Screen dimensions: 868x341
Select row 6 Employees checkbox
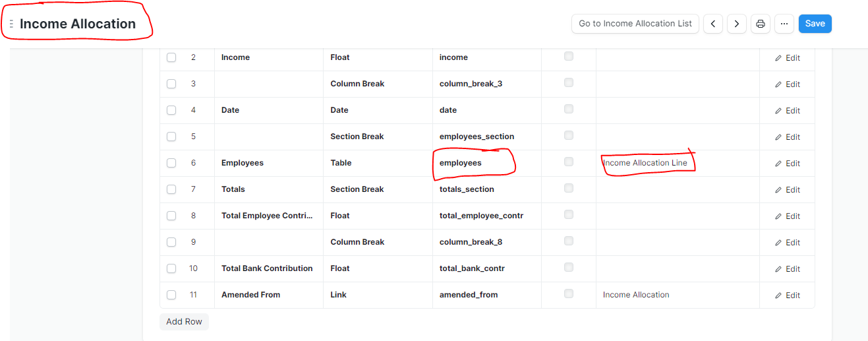tap(171, 163)
